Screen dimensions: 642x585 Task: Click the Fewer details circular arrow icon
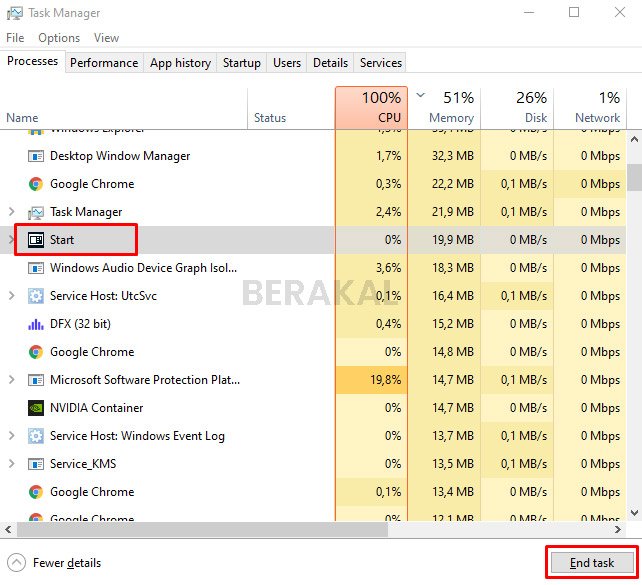pyautogui.click(x=16, y=563)
